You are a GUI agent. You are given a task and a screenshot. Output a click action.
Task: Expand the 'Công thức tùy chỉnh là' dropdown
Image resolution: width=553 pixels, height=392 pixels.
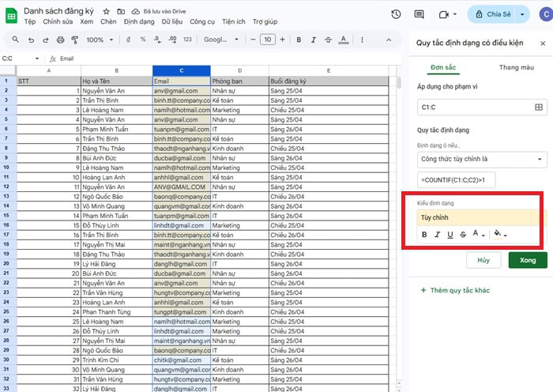coord(482,160)
